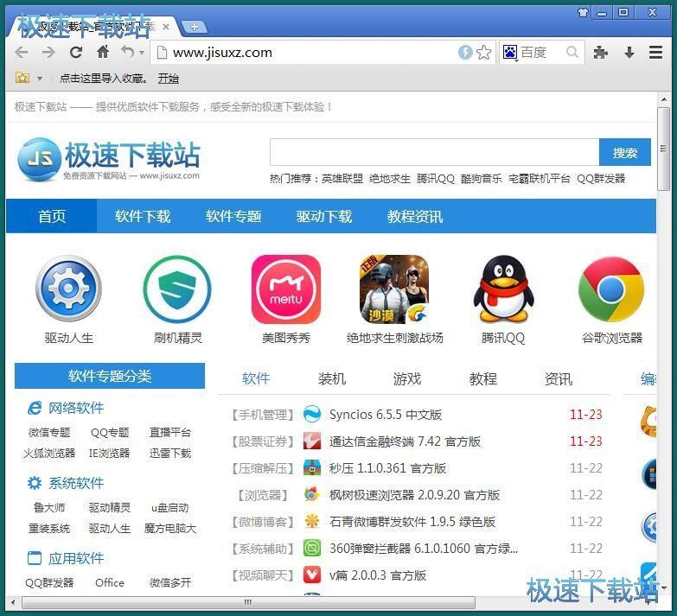Open the 英雄联盟 hot recommendation link

[x=342, y=179]
